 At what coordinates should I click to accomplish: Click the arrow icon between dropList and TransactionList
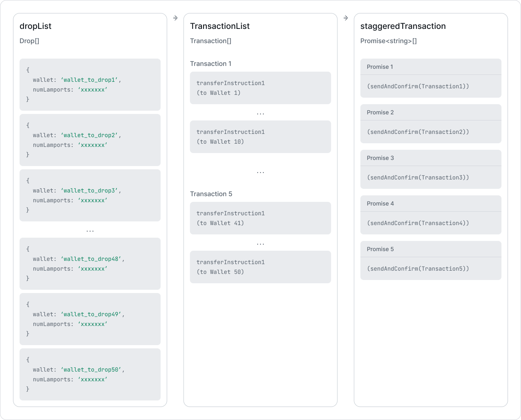pos(175,18)
